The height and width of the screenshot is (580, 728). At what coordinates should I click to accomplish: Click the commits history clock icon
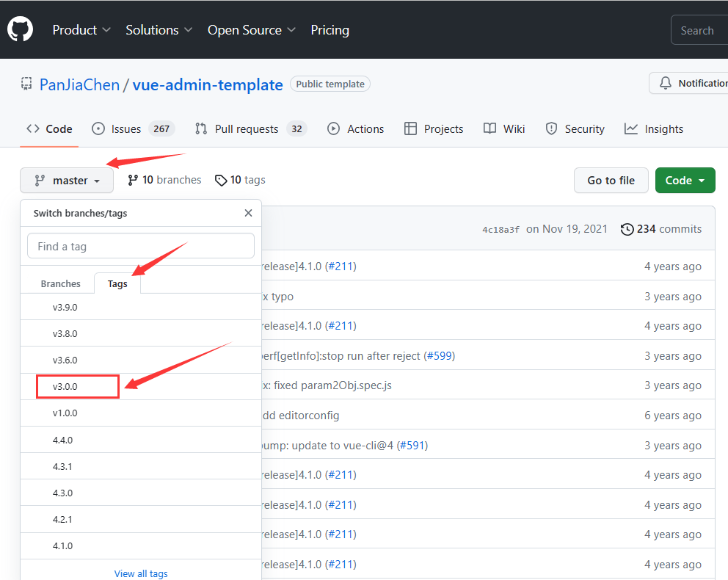tap(627, 229)
